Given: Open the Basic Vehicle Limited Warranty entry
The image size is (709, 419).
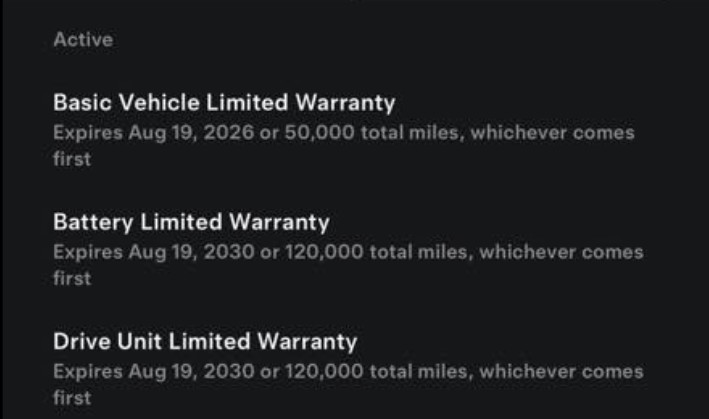Looking at the screenshot, I should point(224,102).
